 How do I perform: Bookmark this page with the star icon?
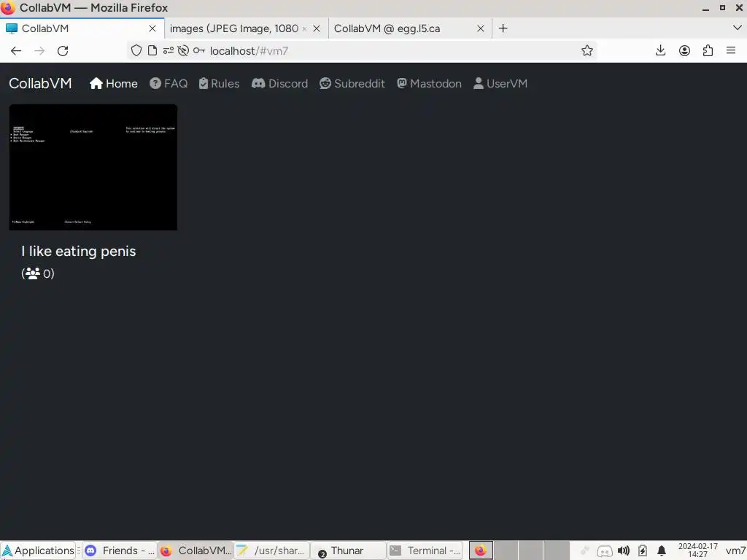pyautogui.click(x=587, y=50)
